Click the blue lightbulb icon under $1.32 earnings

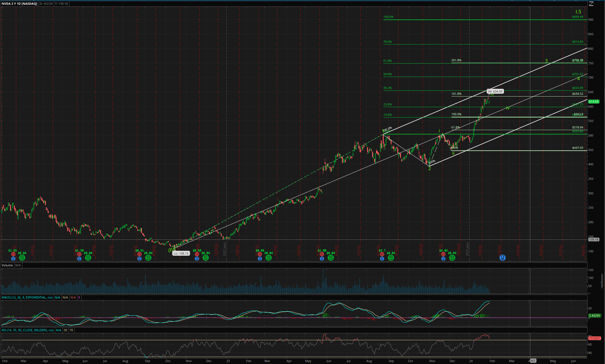click(13, 259)
